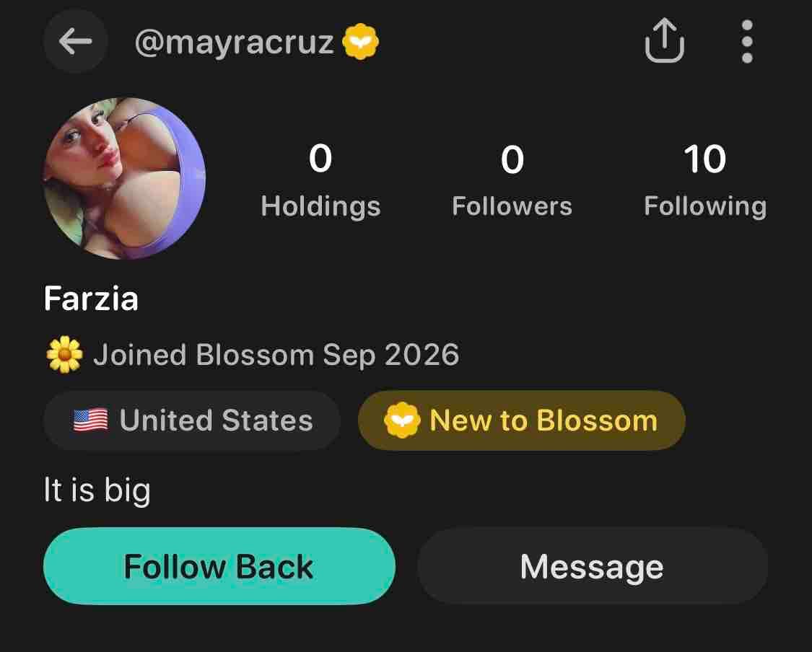Image resolution: width=812 pixels, height=652 pixels.
Task: Message this user
Action: coord(592,566)
